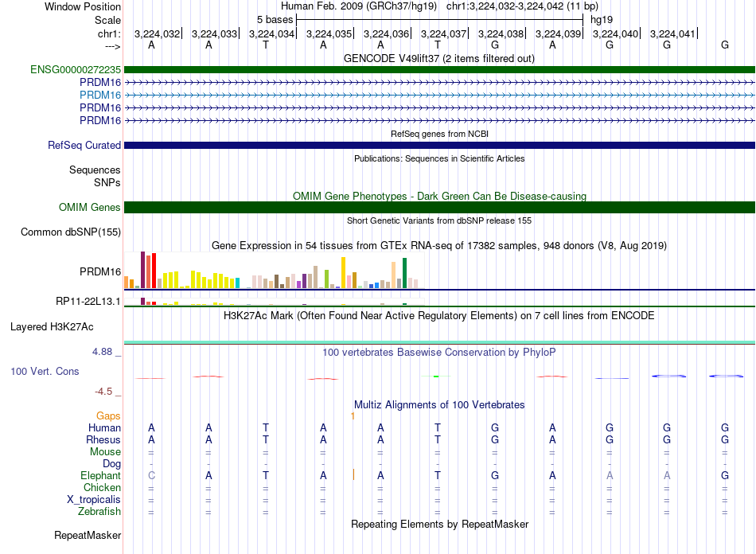
Task: Click the 5 bases scale bar label
Action: click(275, 20)
